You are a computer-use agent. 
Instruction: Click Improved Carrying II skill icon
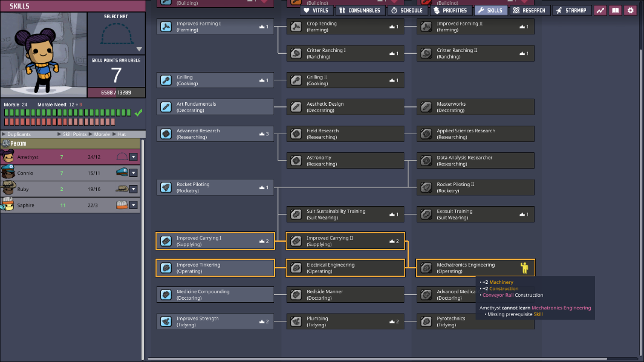click(x=296, y=241)
